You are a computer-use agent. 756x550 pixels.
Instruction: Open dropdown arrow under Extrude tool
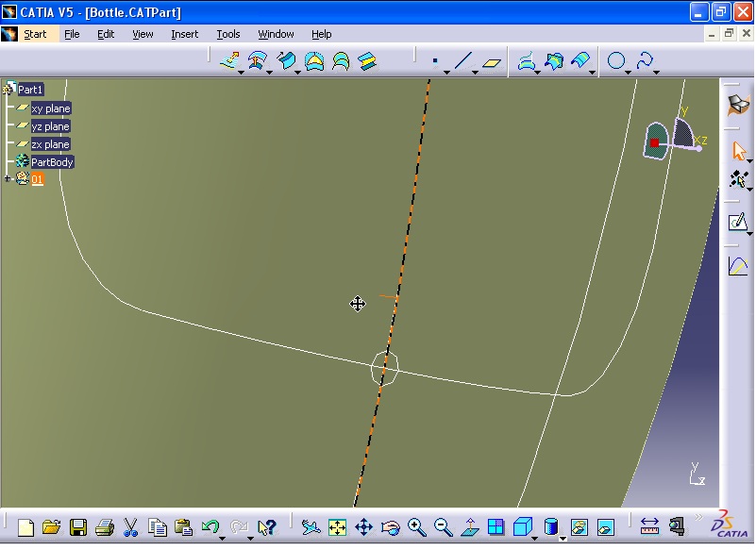point(241,73)
